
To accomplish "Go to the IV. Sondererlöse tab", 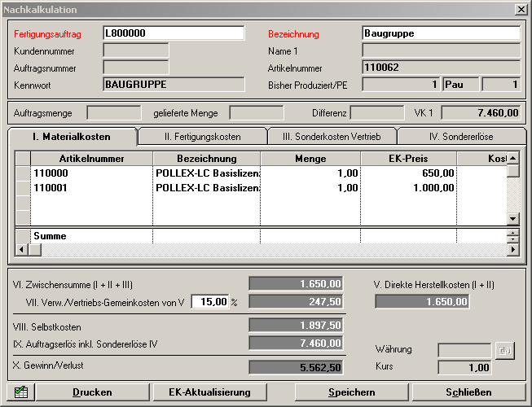I will click(x=461, y=136).
